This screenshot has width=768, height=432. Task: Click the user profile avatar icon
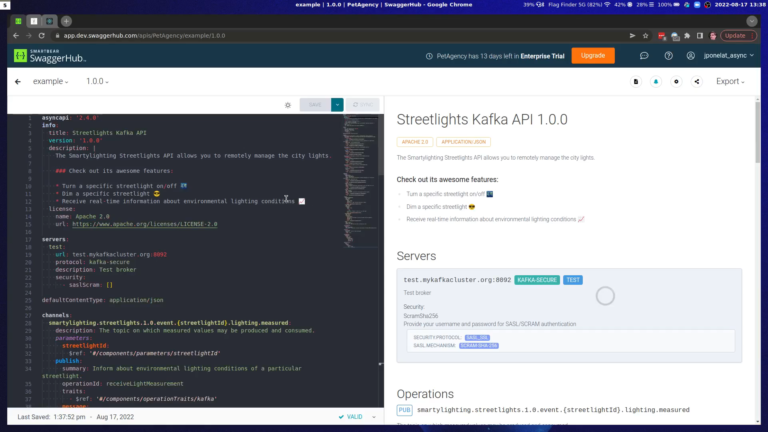click(x=691, y=56)
